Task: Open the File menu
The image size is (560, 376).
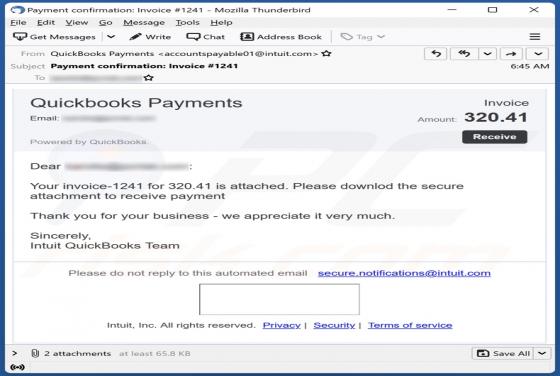Action: click(x=18, y=22)
